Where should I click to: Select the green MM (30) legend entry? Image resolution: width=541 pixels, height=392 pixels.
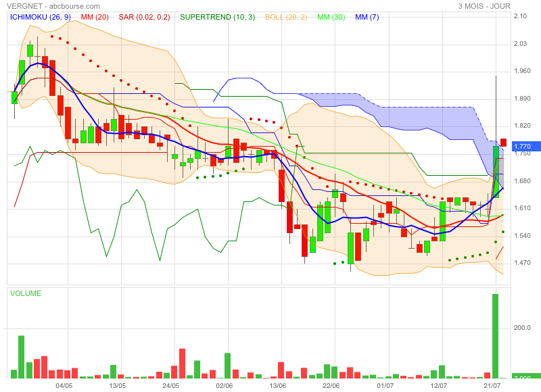tap(331, 17)
